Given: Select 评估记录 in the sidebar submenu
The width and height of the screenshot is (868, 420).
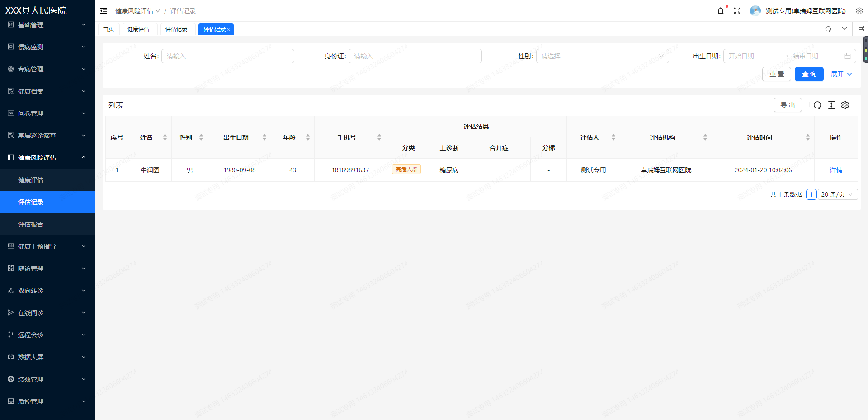Looking at the screenshot, I should click(47, 202).
